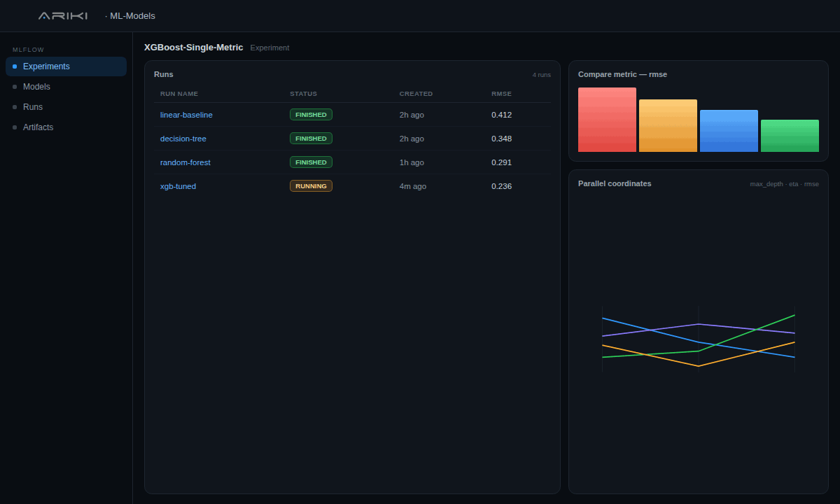Sort by the RMSE column header
840x504 pixels.
(501, 94)
